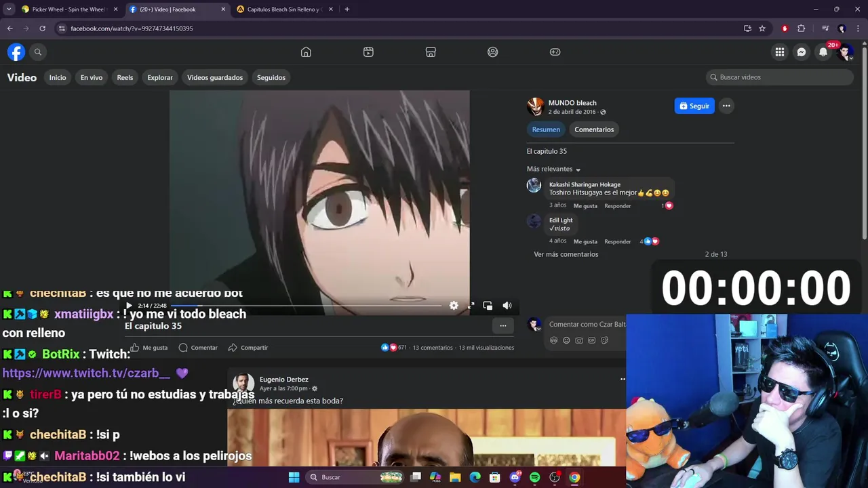868x488 pixels.
Task: Open Spotify from taskbar
Action: coord(534,477)
